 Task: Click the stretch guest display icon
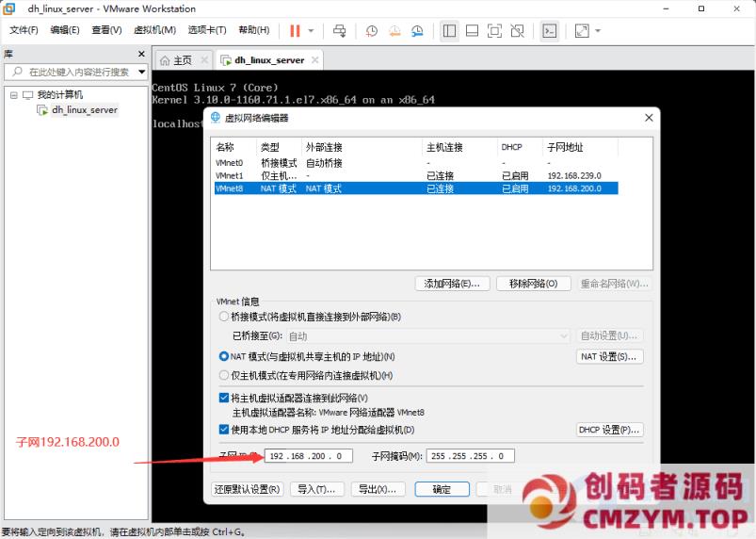point(582,31)
